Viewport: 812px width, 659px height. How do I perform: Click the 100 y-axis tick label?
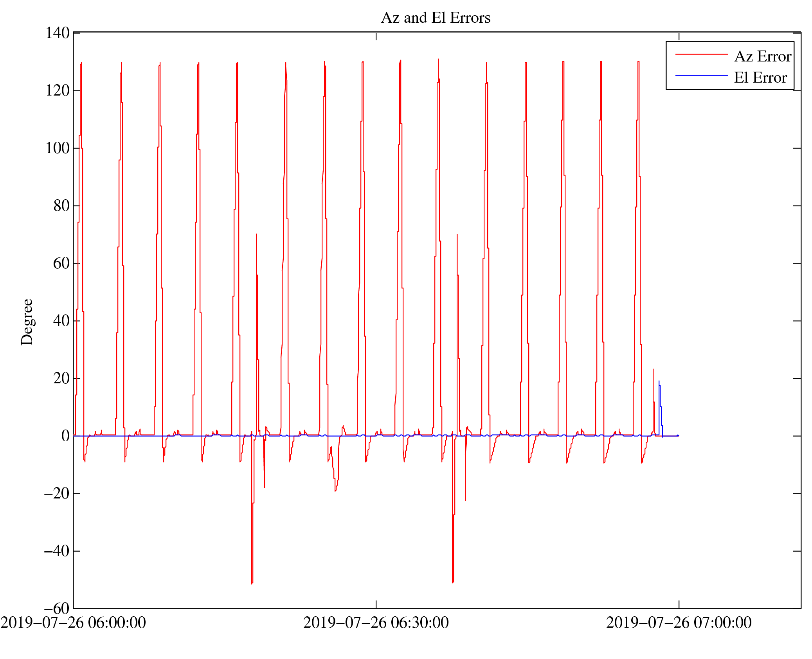[x=58, y=148]
